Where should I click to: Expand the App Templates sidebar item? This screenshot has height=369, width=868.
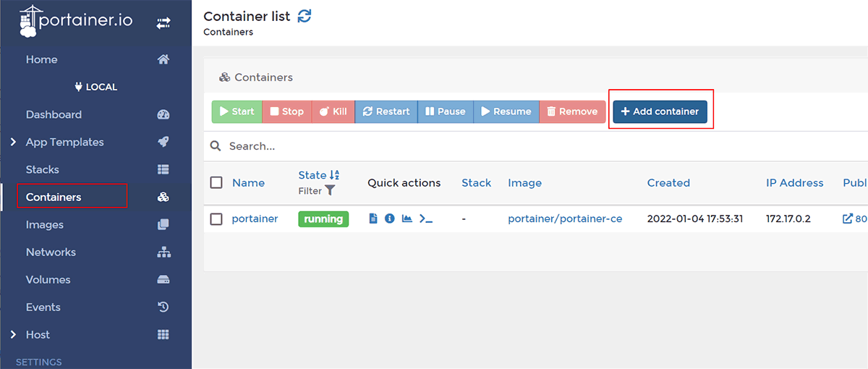[65, 142]
